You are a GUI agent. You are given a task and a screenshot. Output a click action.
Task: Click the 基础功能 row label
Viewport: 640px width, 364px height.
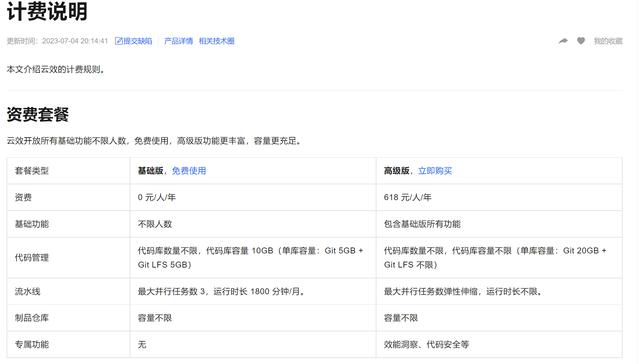32,224
